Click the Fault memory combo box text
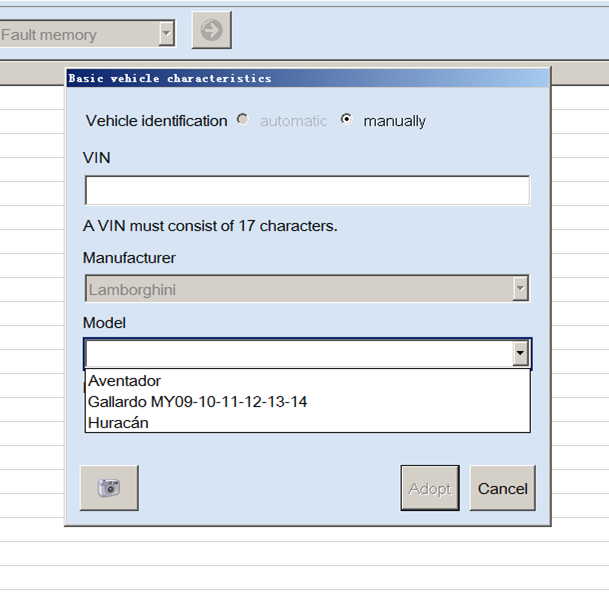The width and height of the screenshot is (609, 596). pos(49,35)
